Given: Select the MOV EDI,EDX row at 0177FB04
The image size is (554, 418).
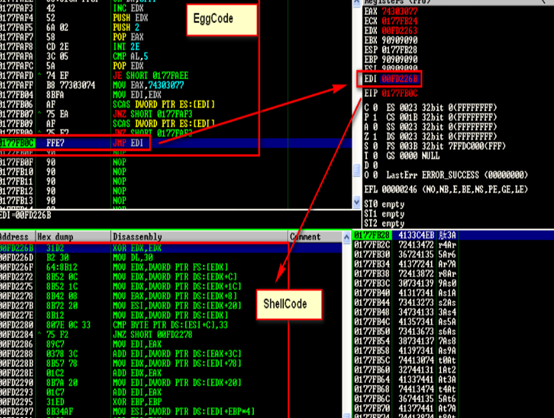Looking at the screenshot, I should [x=176, y=95].
